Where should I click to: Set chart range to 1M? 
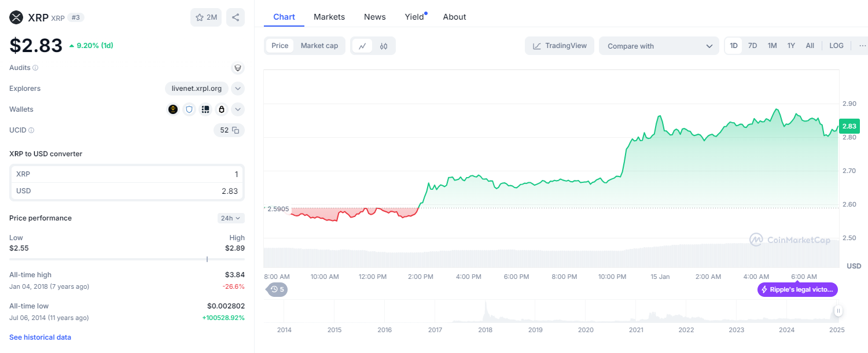pyautogui.click(x=772, y=46)
